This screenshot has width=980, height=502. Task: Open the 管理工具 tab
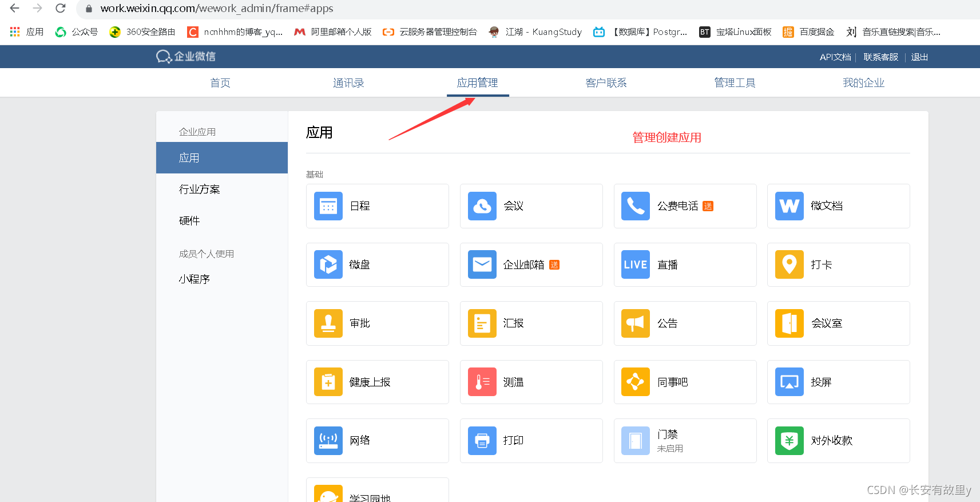pos(735,83)
